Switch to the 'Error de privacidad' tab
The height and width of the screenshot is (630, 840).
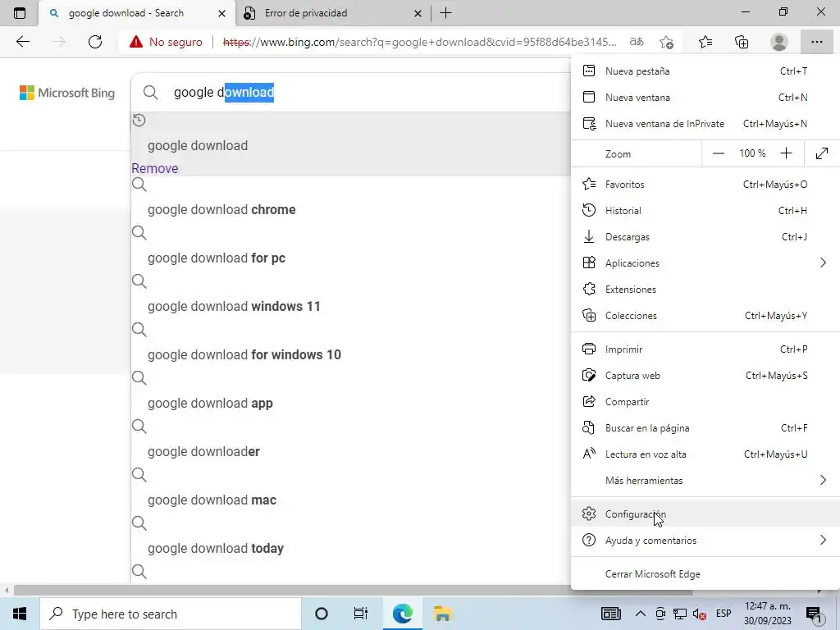tap(332, 13)
